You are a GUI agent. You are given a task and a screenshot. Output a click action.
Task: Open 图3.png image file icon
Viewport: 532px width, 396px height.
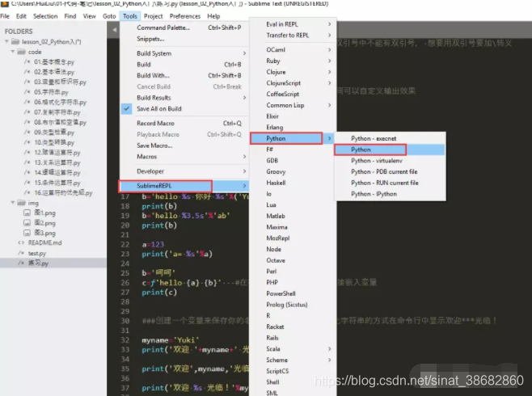pos(27,233)
